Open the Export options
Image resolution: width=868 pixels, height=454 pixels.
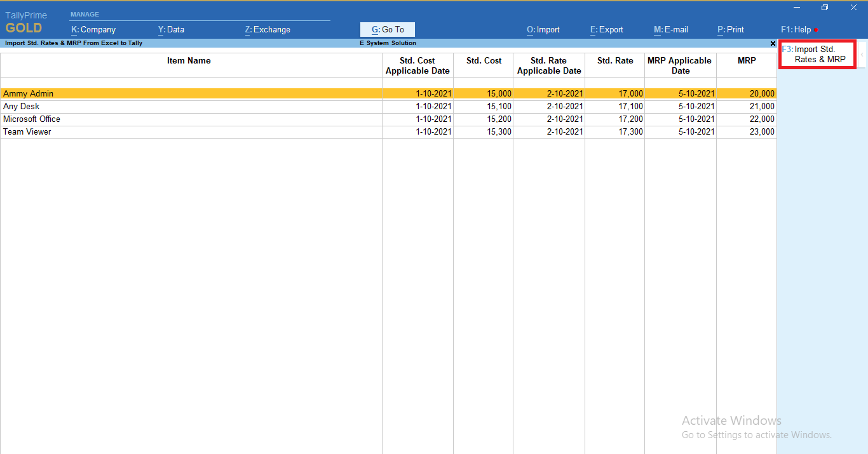[x=606, y=29]
